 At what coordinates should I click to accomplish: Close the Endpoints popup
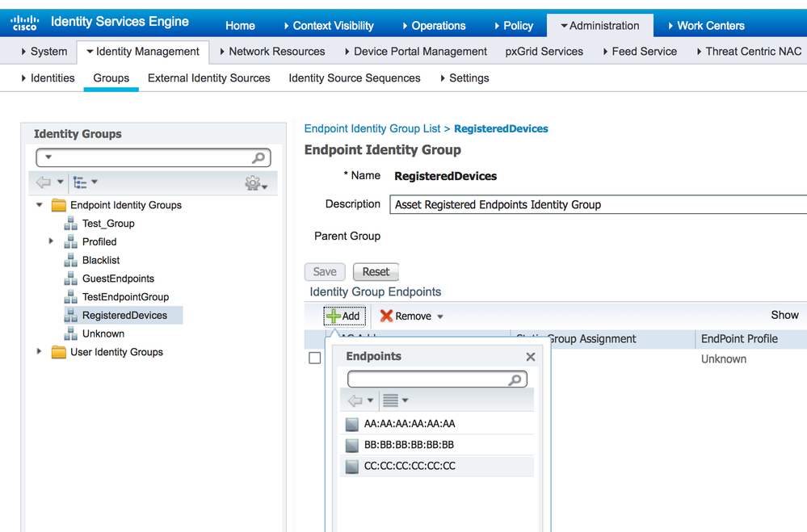(x=531, y=357)
